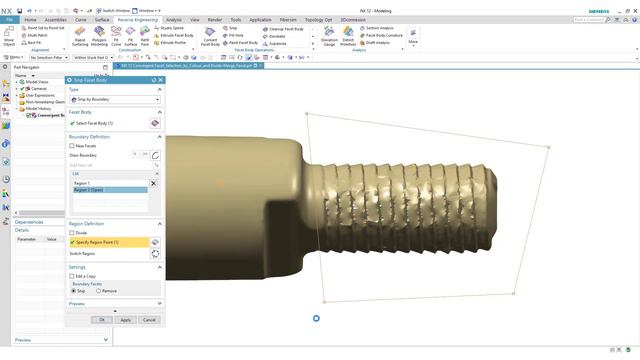This screenshot has width=640, height=360.
Task: Enable the Divide checkbox
Action: 72,233
